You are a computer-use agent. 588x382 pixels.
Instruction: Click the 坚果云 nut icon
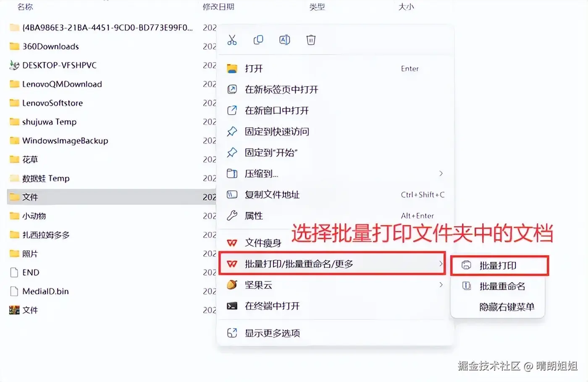pyautogui.click(x=232, y=285)
